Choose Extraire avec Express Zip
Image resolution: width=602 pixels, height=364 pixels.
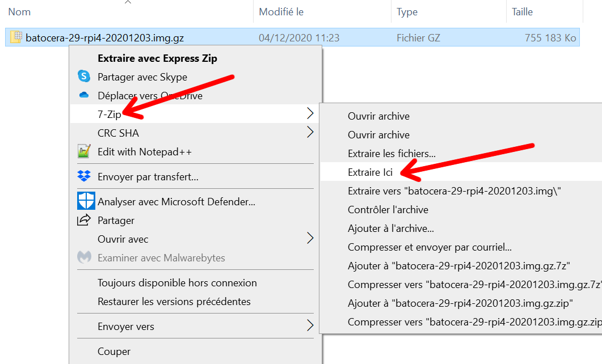coord(157,58)
